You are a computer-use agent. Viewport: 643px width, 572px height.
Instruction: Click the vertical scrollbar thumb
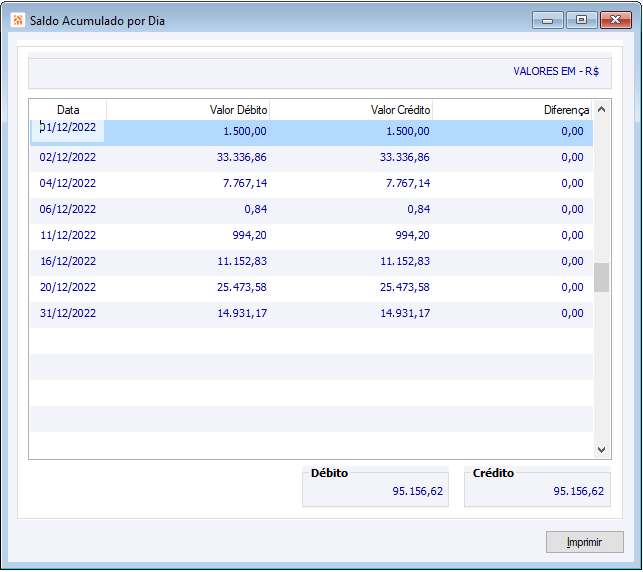(x=601, y=278)
